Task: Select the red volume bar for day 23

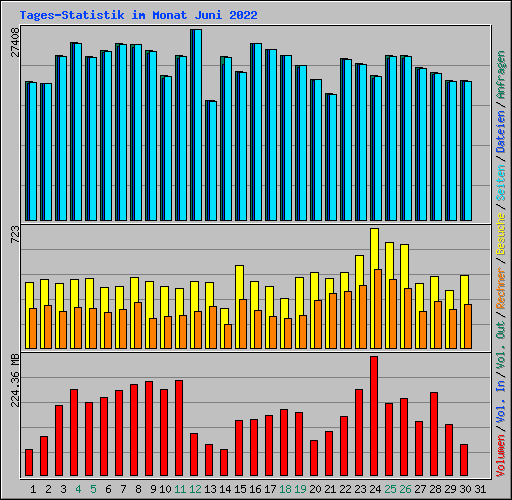Action: [359, 432]
